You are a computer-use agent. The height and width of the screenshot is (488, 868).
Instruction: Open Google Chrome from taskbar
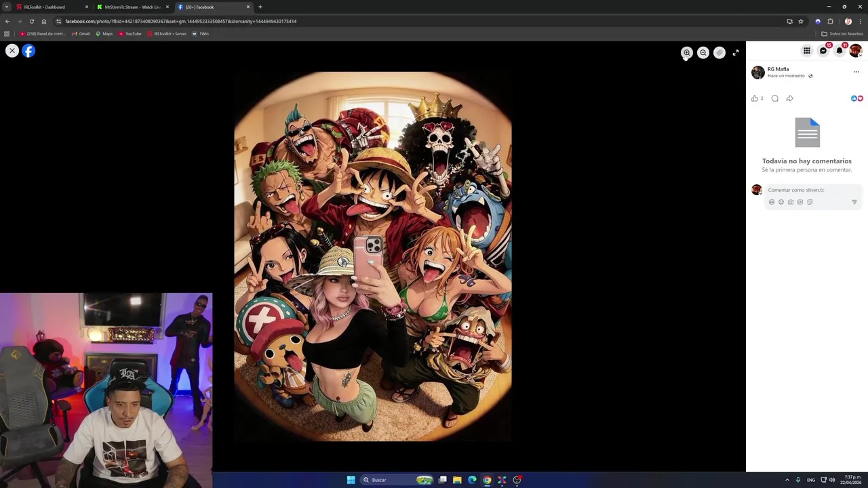coord(487,480)
